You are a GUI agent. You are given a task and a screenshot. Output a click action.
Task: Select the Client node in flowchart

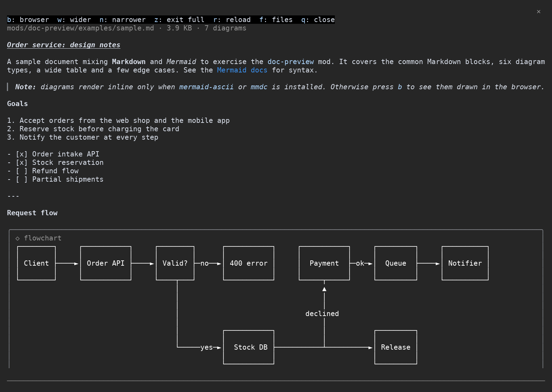click(36, 263)
